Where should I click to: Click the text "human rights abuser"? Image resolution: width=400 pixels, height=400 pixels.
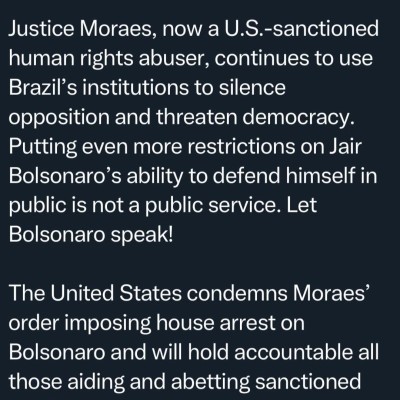(109, 59)
